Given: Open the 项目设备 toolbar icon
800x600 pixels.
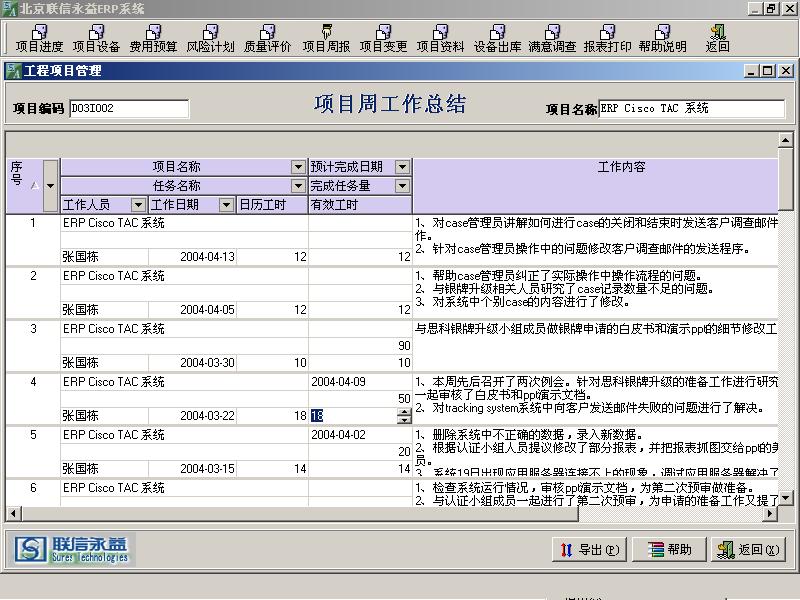Looking at the screenshot, I should pos(96,39).
